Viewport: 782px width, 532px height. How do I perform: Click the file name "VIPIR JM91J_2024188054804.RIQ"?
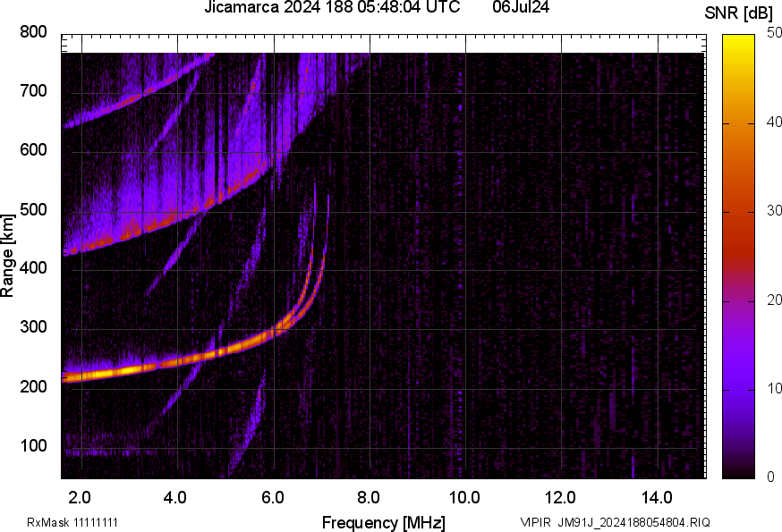[615, 522]
